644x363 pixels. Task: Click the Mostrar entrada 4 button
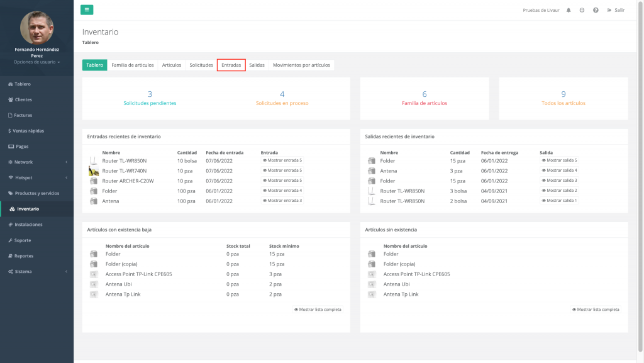tap(282, 191)
